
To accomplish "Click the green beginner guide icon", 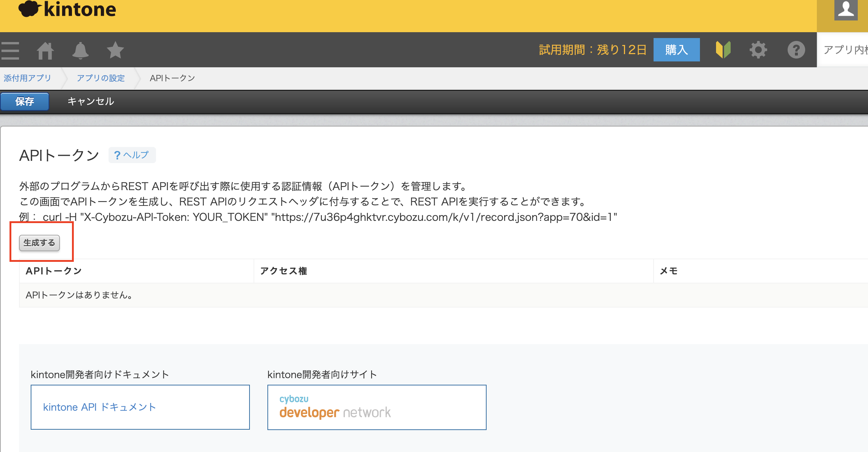I will pos(723,50).
